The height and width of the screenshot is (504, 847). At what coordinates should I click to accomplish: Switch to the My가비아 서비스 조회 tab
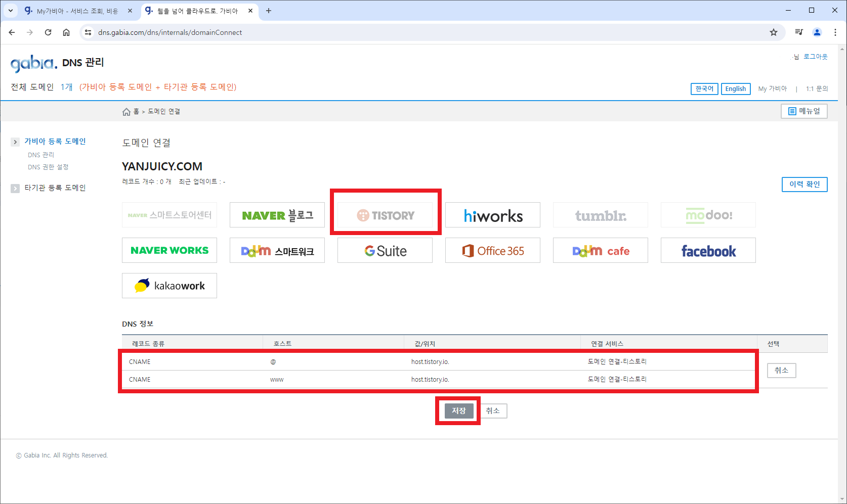pyautogui.click(x=77, y=11)
